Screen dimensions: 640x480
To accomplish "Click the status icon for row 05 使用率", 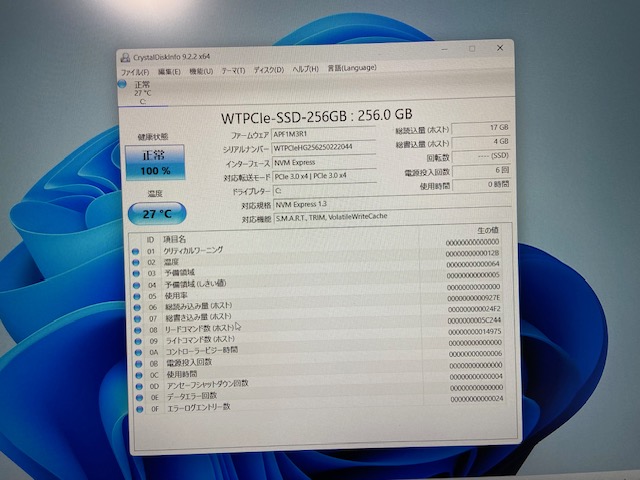I will point(137,297).
